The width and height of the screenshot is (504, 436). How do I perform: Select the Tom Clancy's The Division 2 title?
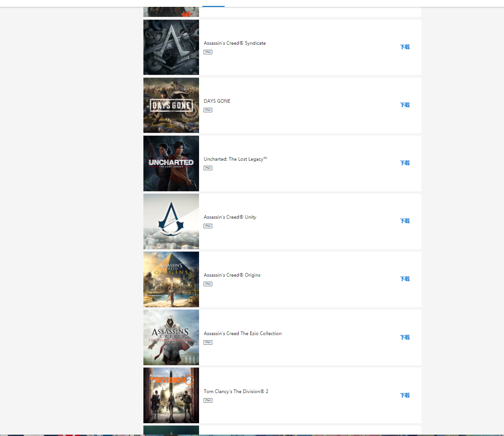pos(236,391)
